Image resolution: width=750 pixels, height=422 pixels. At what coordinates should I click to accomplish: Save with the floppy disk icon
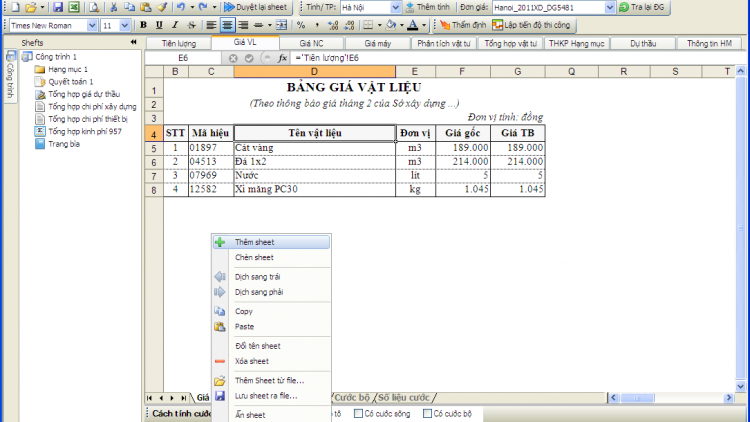coord(58,7)
